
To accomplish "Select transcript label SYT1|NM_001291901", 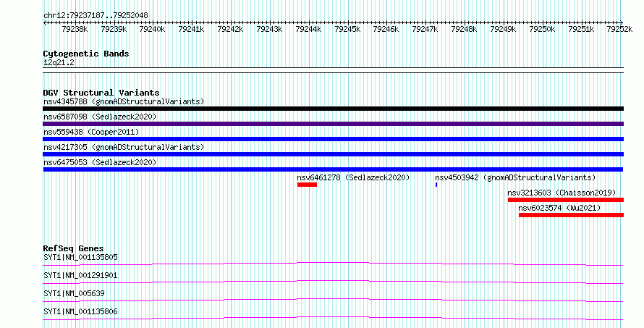I will click(80, 275).
